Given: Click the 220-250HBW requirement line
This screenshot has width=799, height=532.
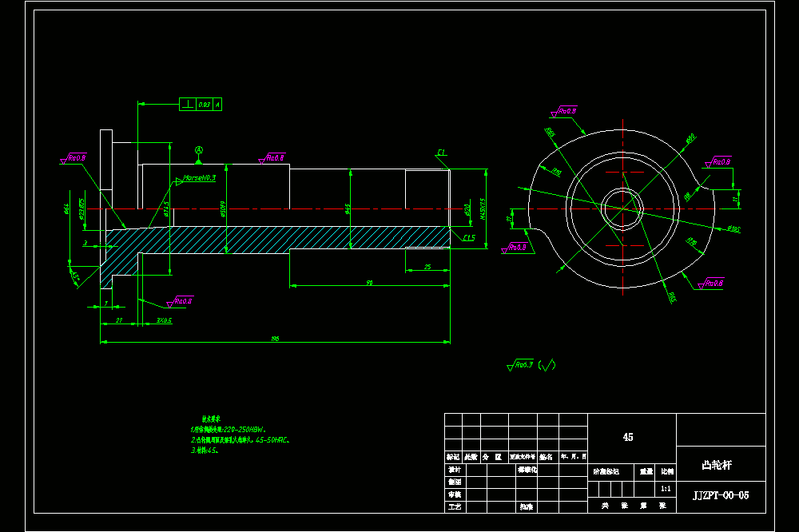Looking at the screenshot, I should (229, 430).
